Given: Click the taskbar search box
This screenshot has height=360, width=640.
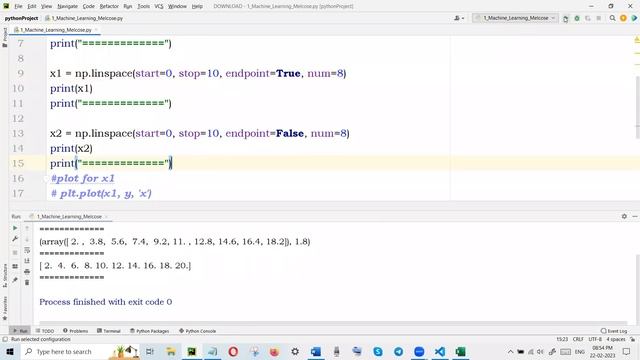Looking at the screenshot, I should pyautogui.click(x=80, y=351).
